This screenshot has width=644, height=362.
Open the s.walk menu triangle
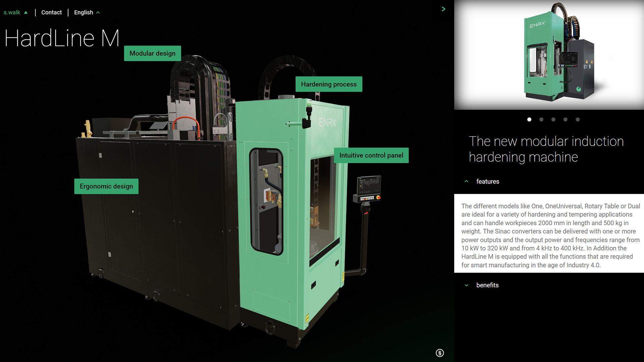26,12
